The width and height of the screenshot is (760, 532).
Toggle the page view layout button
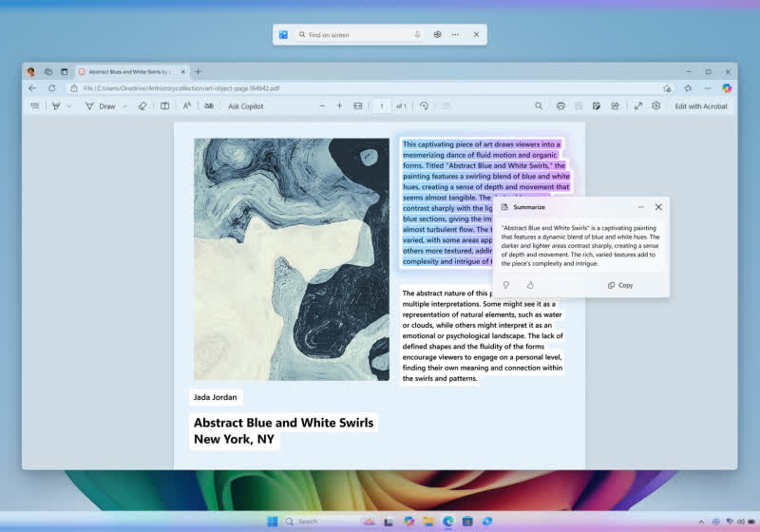click(164, 106)
